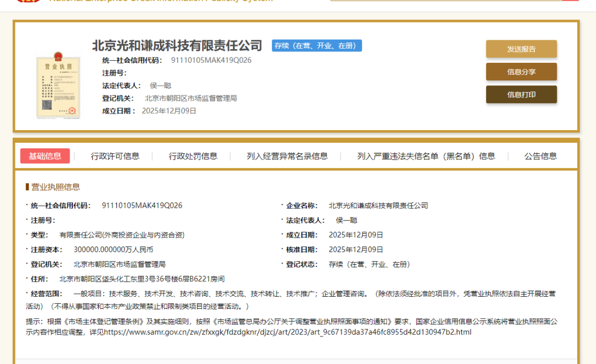
Task: Click the 经营范围 business scope text
Action: point(291,300)
